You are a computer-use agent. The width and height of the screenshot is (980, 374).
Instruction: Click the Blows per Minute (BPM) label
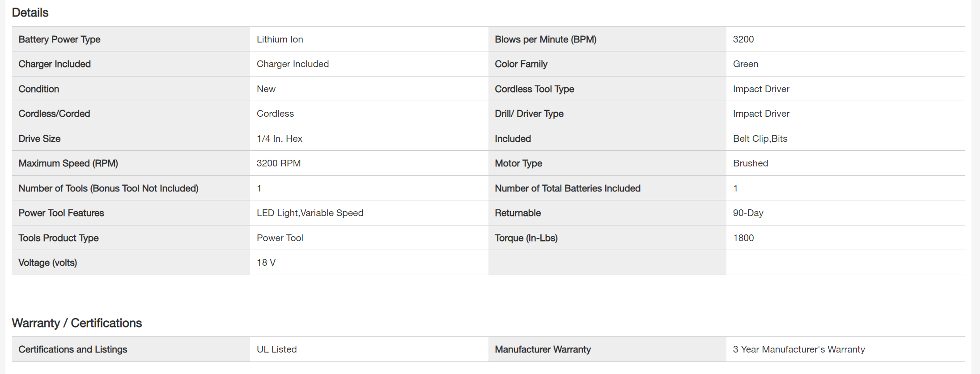[x=545, y=39]
